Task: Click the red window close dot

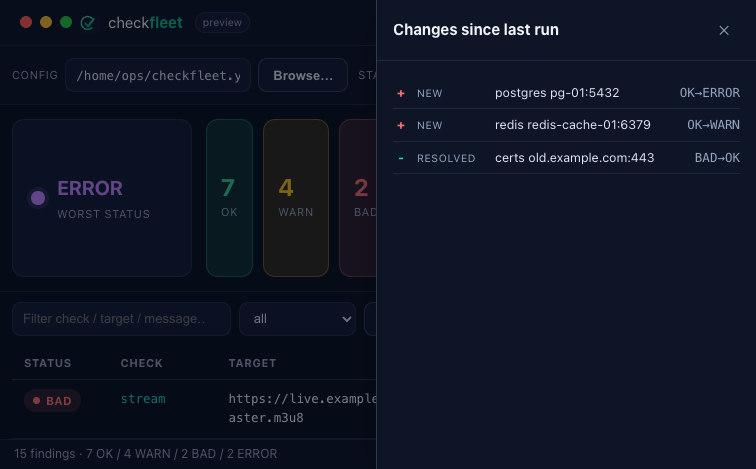Action: click(x=26, y=22)
